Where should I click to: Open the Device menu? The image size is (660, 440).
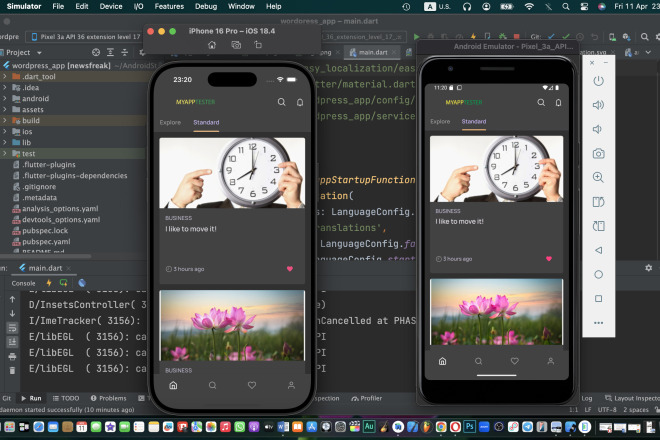tap(111, 6)
